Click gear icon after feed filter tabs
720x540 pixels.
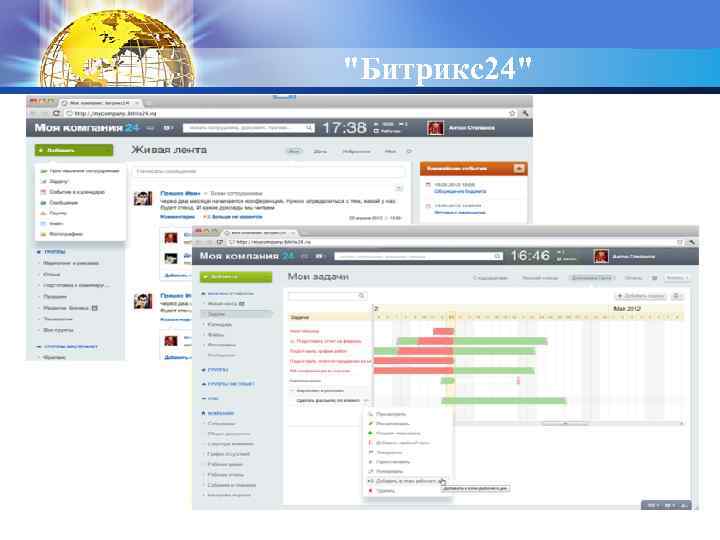coord(409,151)
